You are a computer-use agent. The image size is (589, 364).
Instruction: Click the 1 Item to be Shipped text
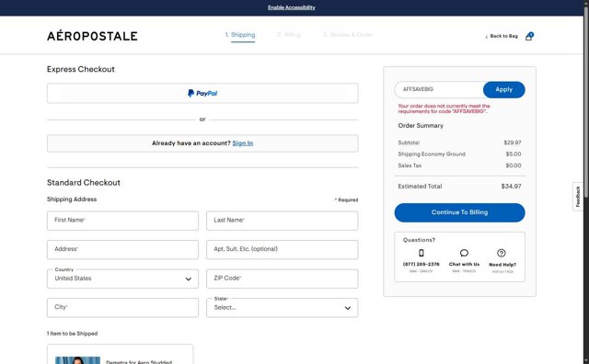click(72, 334)
